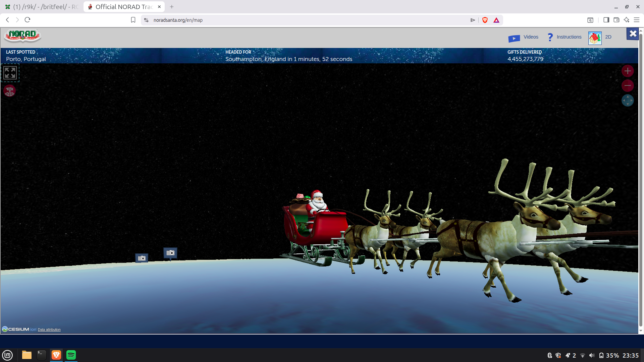Zoom in with the plus button
Viewport: 644px width, 362px height.
click(x=628, y=71)
